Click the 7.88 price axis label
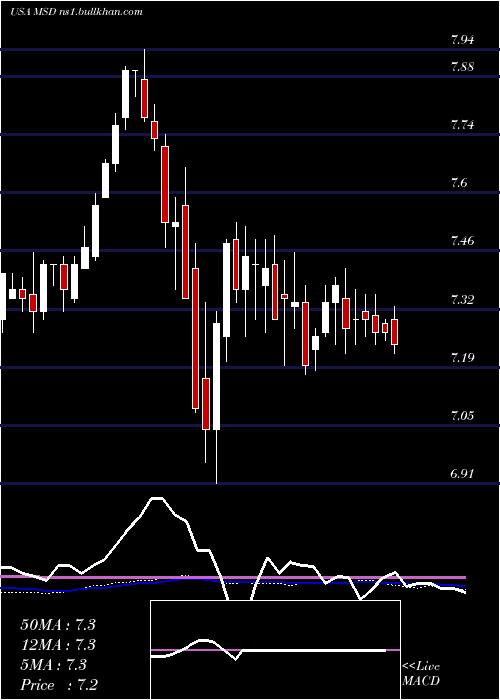 coord(462,67)
